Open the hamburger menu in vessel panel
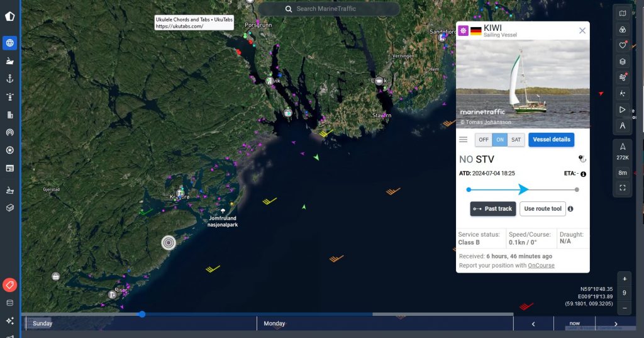 point(464,140)
